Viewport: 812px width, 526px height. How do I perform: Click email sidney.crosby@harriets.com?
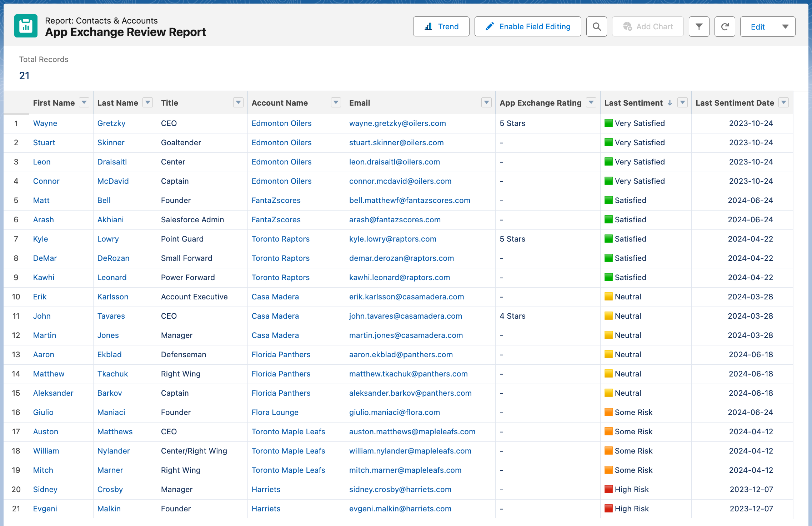400,489
